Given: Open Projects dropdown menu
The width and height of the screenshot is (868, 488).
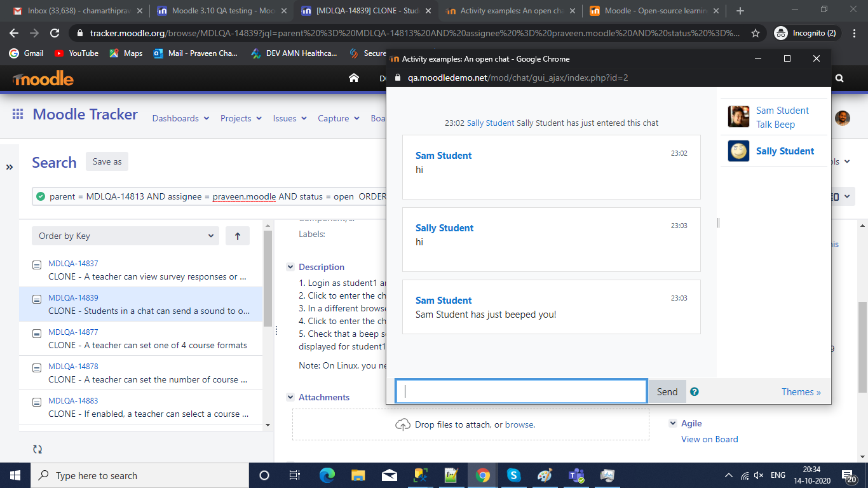Looking at the screenshot, I should point(240,118).
